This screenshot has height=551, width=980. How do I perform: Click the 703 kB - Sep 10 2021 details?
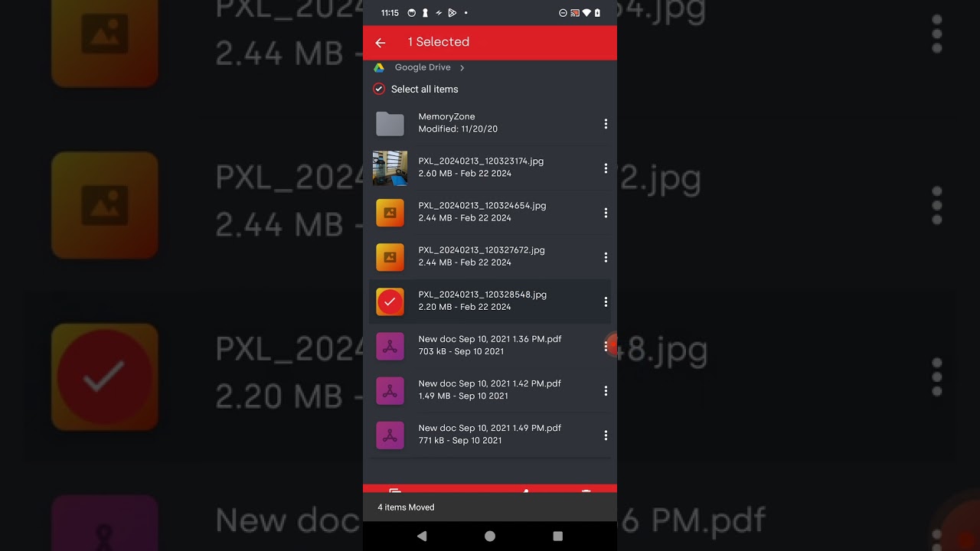click(461, 351)
